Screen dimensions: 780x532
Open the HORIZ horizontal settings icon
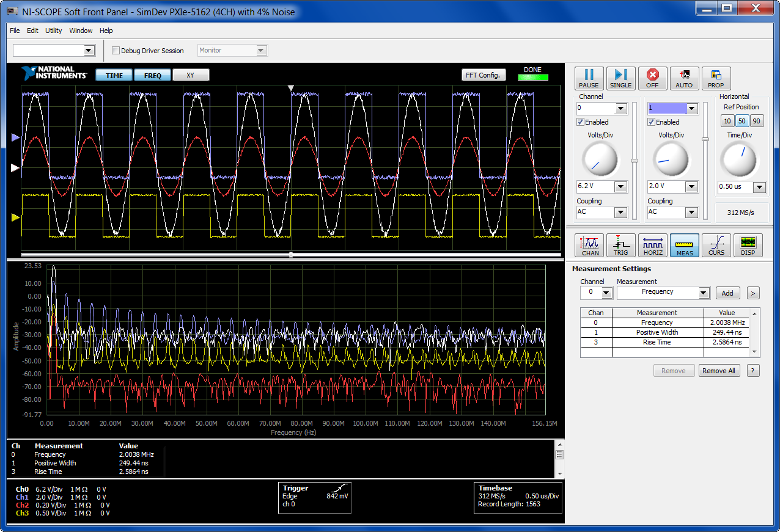(x=653, y=246)
